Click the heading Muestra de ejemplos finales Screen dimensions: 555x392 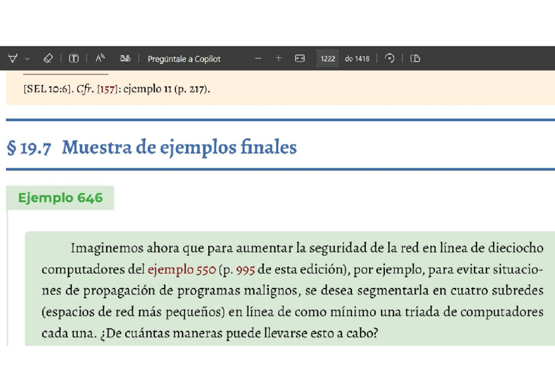(x=179, y=147)
